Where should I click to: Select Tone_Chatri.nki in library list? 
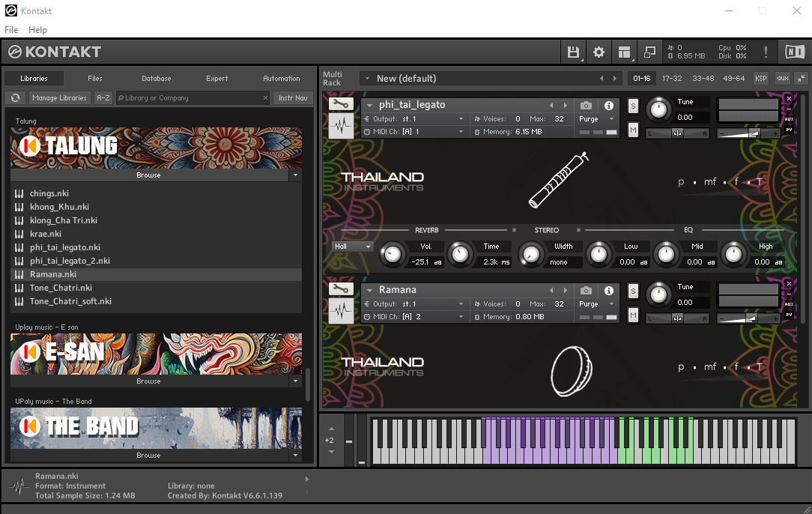pos(156,288)
